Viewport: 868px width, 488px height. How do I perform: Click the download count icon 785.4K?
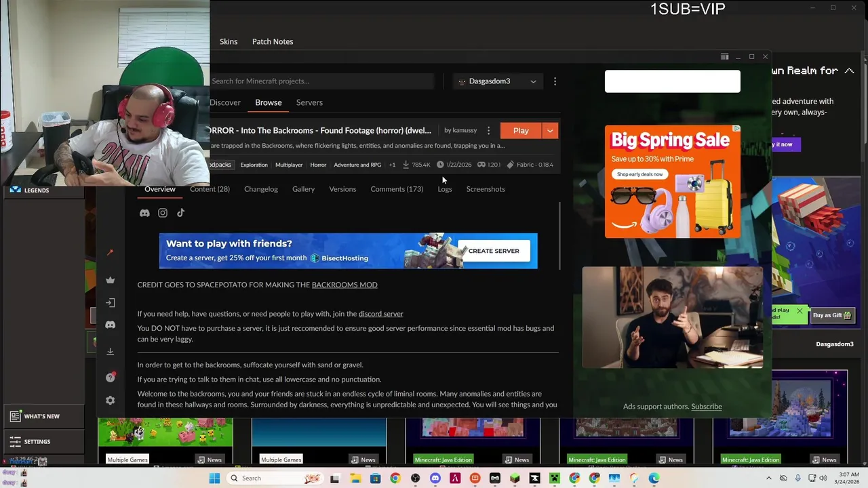406,165
